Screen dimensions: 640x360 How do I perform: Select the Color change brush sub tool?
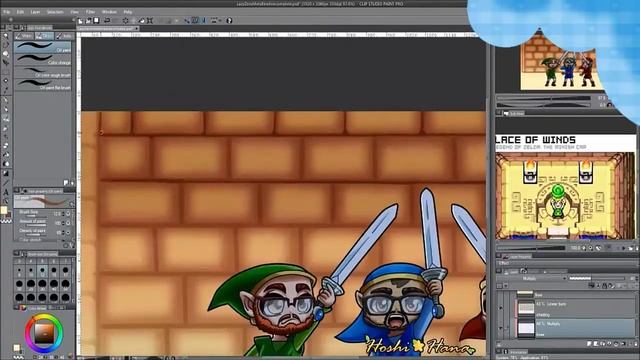43,60
